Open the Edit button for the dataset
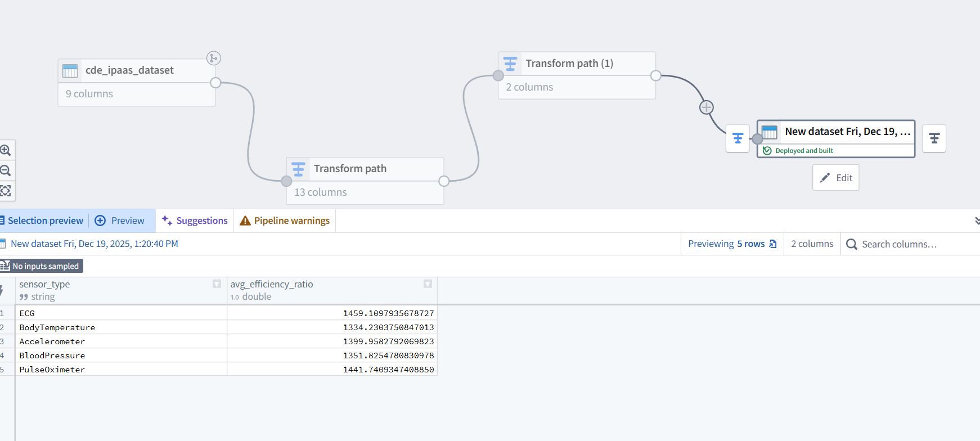Viewport: 980px width, 441px height. click(x=836, y=178)
